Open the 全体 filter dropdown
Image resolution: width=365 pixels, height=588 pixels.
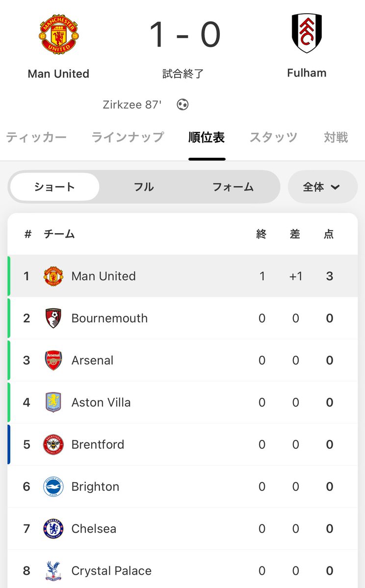322,187
